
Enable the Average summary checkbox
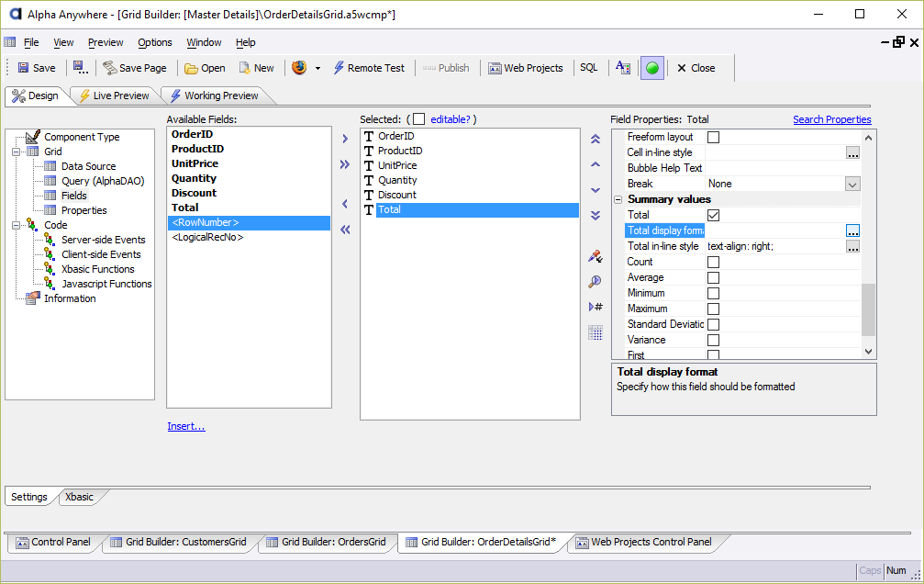pyautogui.click(x=713, y=278)
